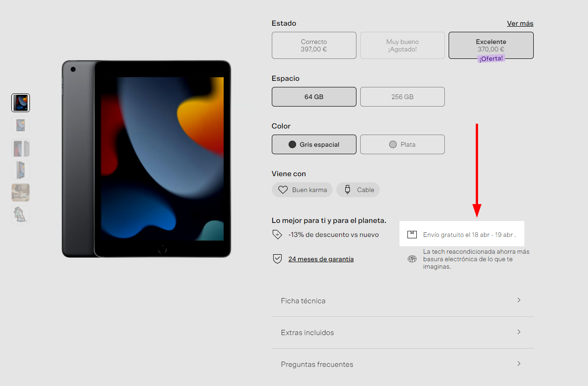
Task: Show the stacked iPads thumbnail image
Action: tap(21, 215)
